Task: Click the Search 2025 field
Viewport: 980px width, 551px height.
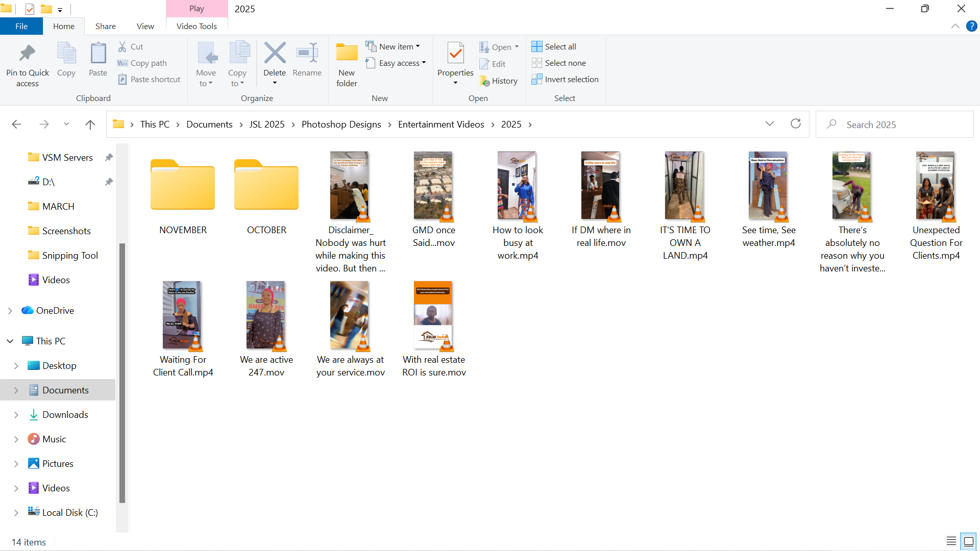Action: 894,124
